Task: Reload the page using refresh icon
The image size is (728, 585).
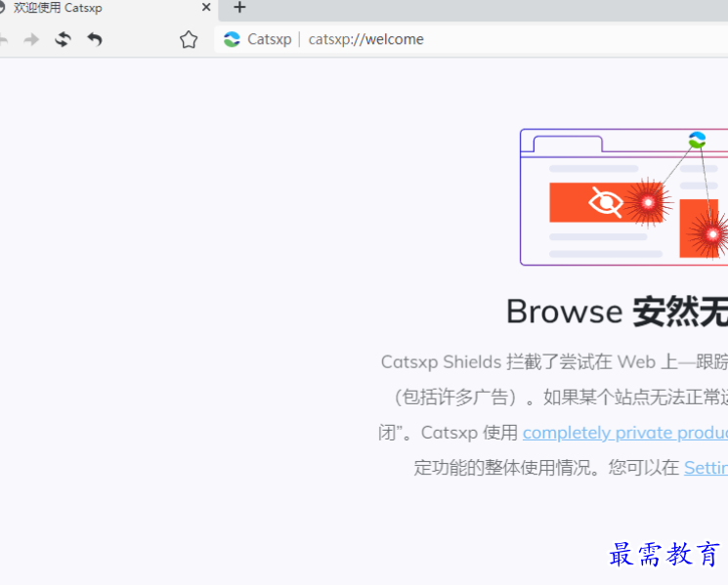Action: [63, 39]
